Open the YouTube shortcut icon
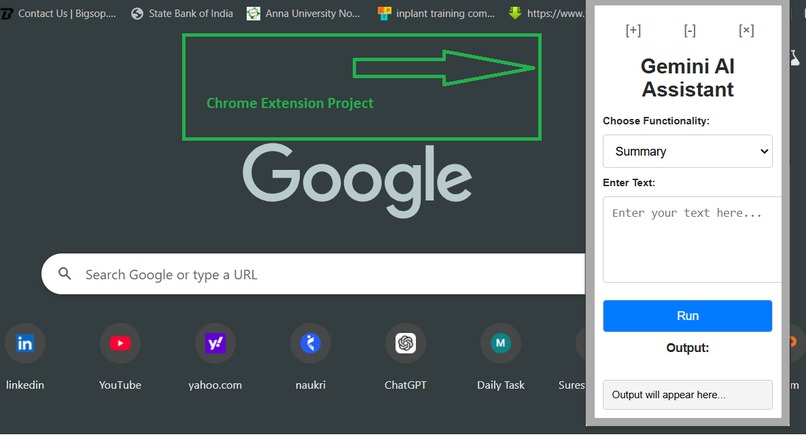Viewport: 806px width, 439px height. point(120,343)
